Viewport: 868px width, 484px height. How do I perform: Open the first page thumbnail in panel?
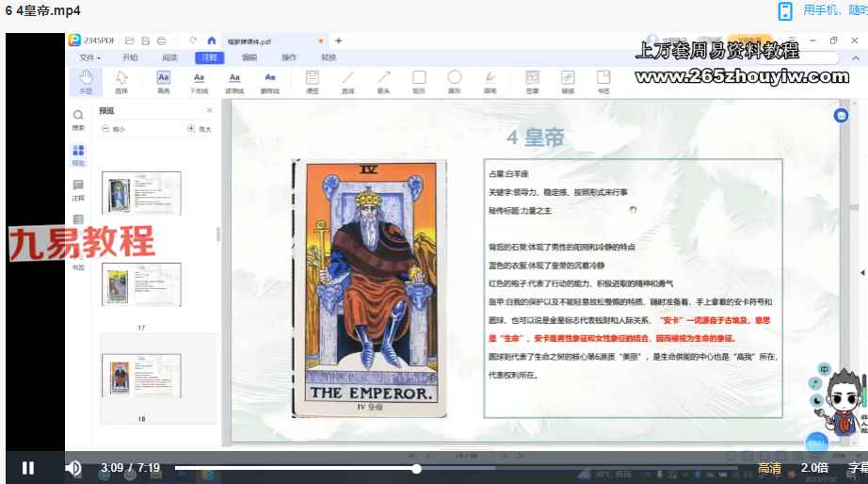141,193
